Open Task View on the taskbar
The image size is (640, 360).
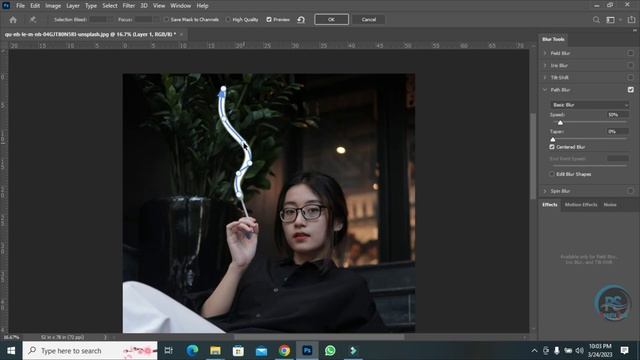pyautogui.click(x=168, y=351)
